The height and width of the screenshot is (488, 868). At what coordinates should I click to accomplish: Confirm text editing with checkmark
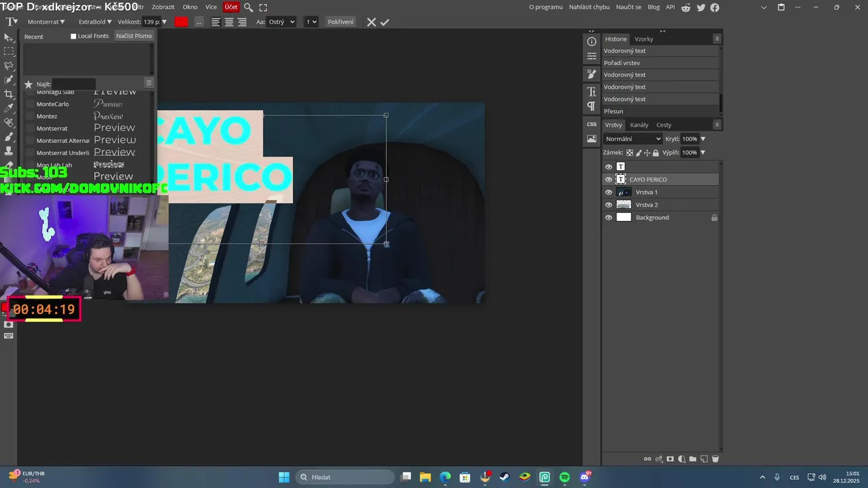click(x=384, y=22)
